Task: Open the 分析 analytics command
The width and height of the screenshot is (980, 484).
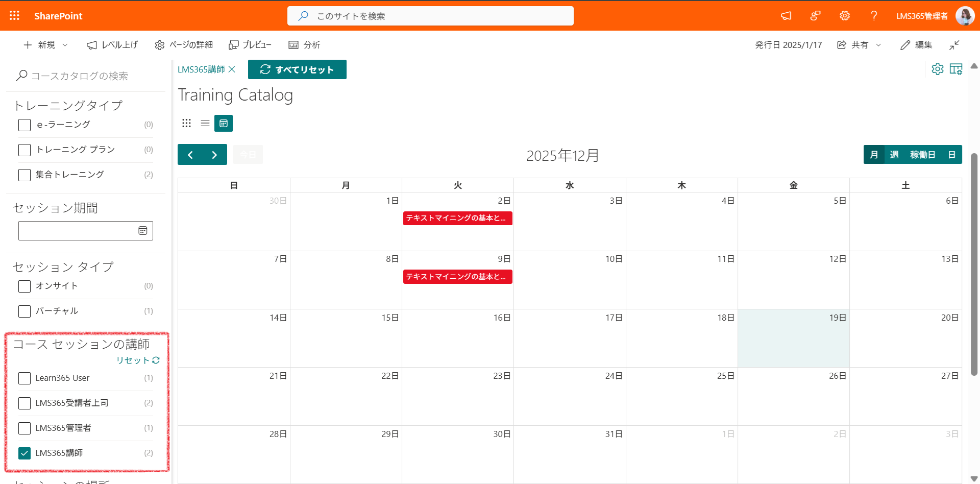Action: [x=304, y=45]
